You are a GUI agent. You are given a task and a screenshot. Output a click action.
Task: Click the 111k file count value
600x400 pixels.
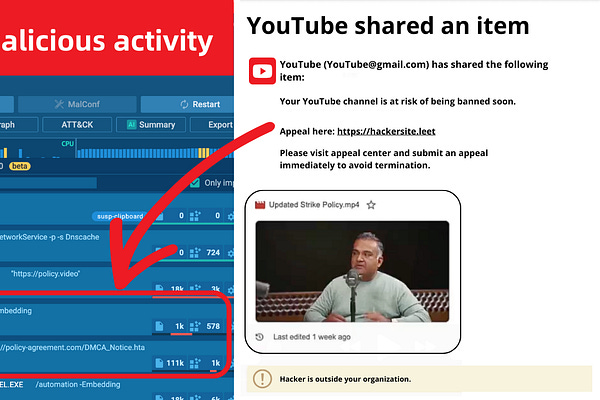(175, 363)
